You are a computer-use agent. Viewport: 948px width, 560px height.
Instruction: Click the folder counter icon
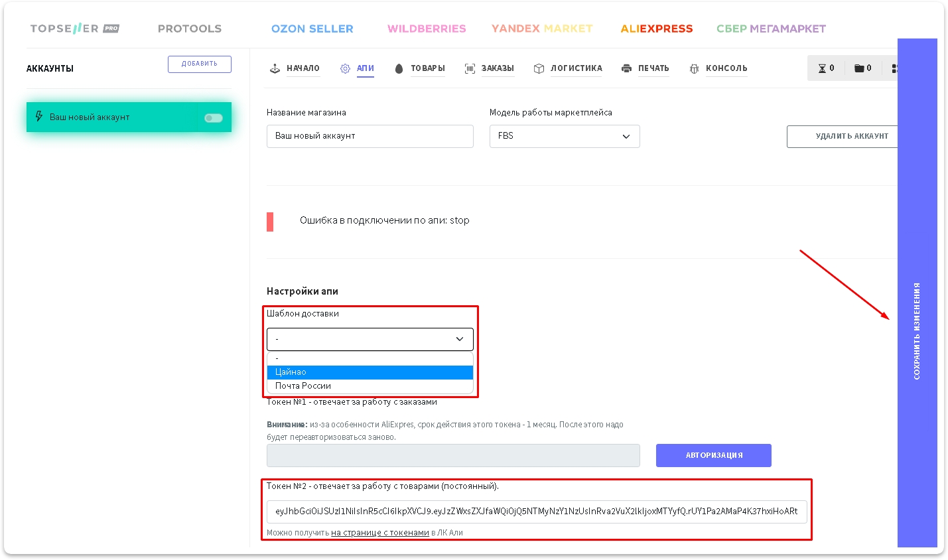859,68
